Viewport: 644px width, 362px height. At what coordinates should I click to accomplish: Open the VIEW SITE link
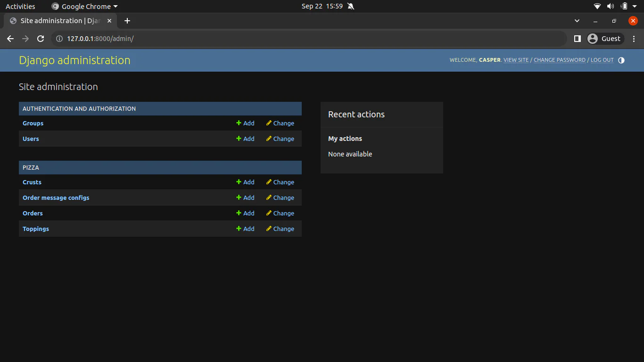click(x=516, y=60)
